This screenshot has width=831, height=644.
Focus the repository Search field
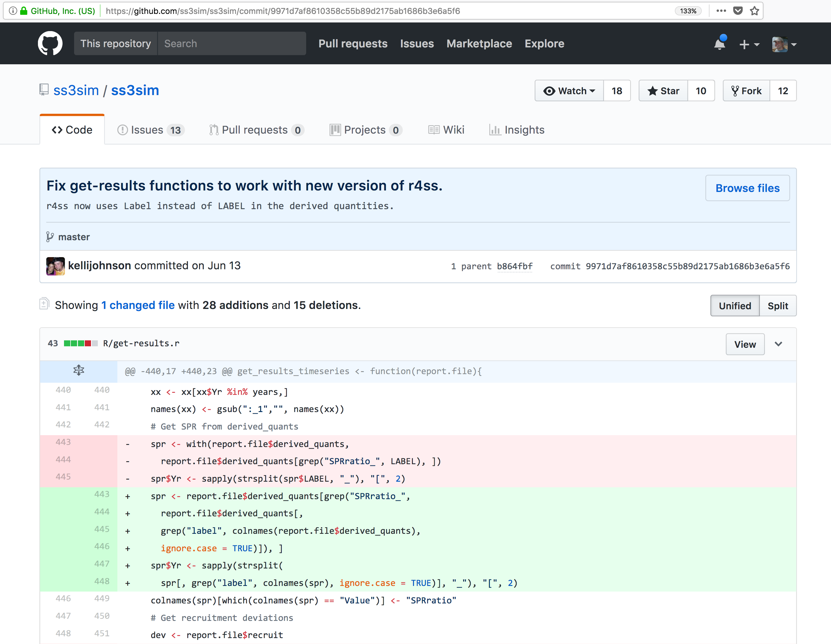point(231,44)
